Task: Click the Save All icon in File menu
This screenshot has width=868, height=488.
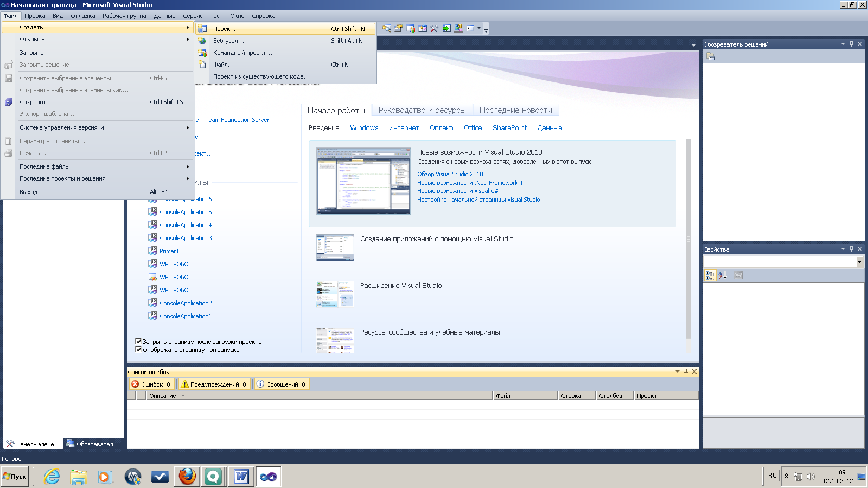Action: tap(9, 102)
